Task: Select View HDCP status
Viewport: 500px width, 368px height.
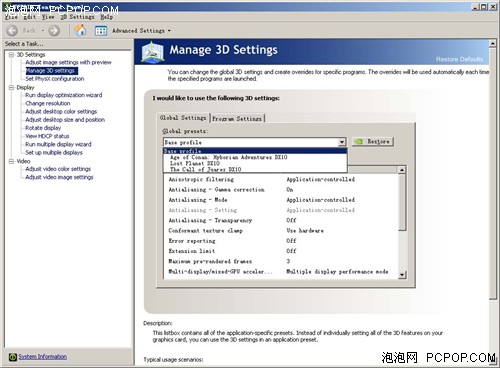Action: [47, 136]
